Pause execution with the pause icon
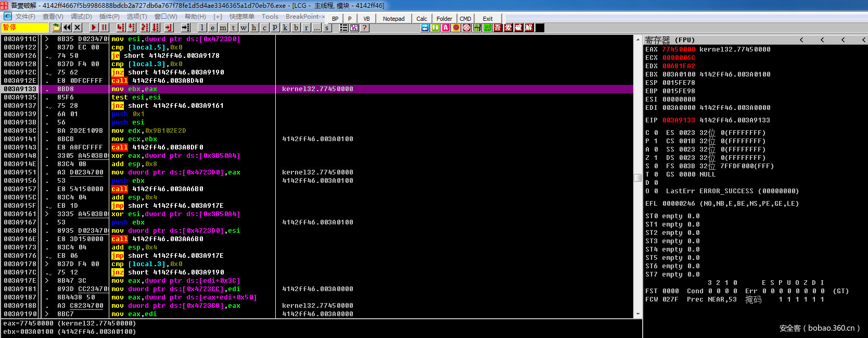 point(104,28)
